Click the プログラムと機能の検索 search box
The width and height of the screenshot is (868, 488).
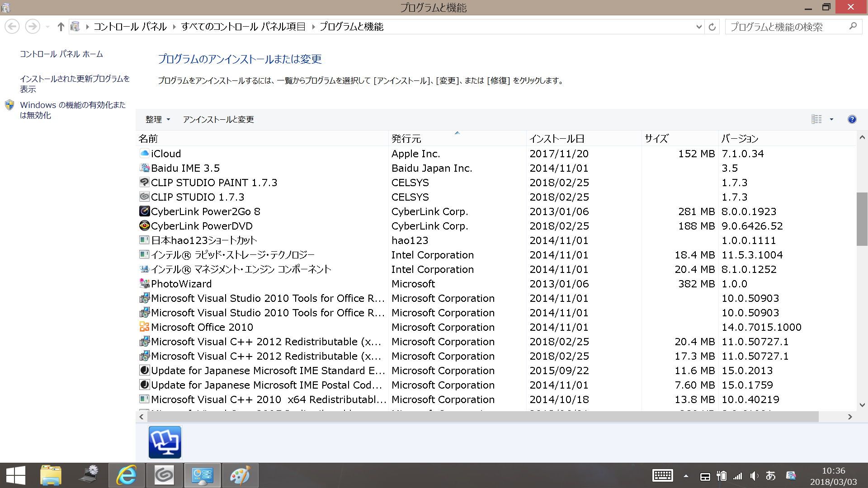(787, 27)
